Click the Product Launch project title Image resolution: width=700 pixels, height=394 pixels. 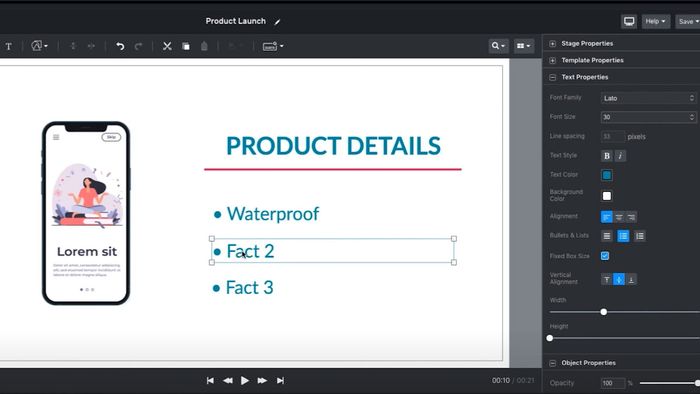pos(236,21)
